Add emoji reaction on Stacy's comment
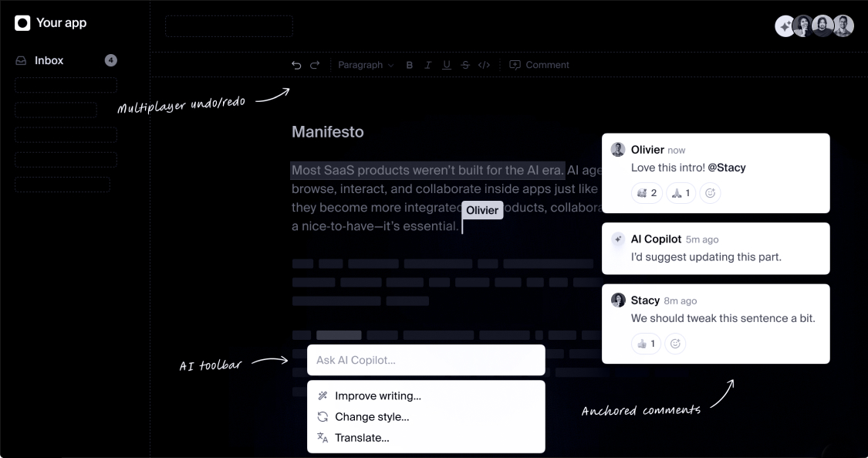The height and width of the screenshot is (458, 868). (676, 344)
